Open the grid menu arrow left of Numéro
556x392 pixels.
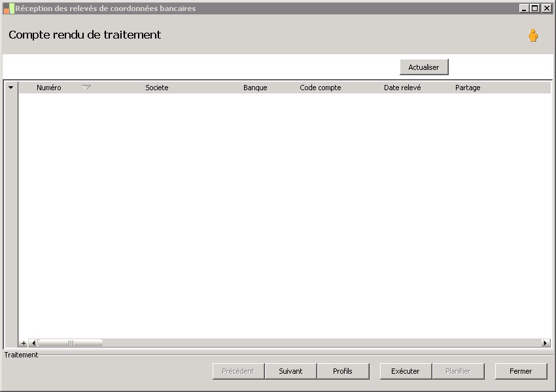click(x=11, y=88)
